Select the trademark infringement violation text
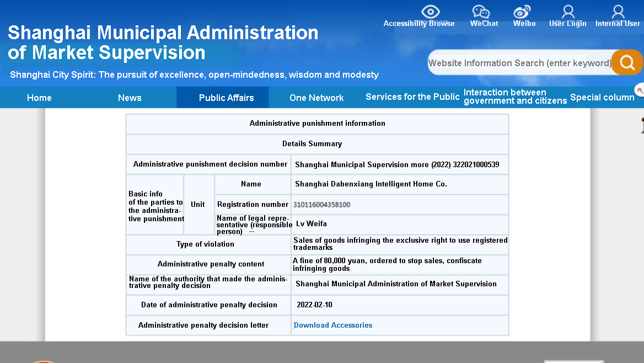The height and width of the screenshot is (363, 644). click(x=400, y=244)
